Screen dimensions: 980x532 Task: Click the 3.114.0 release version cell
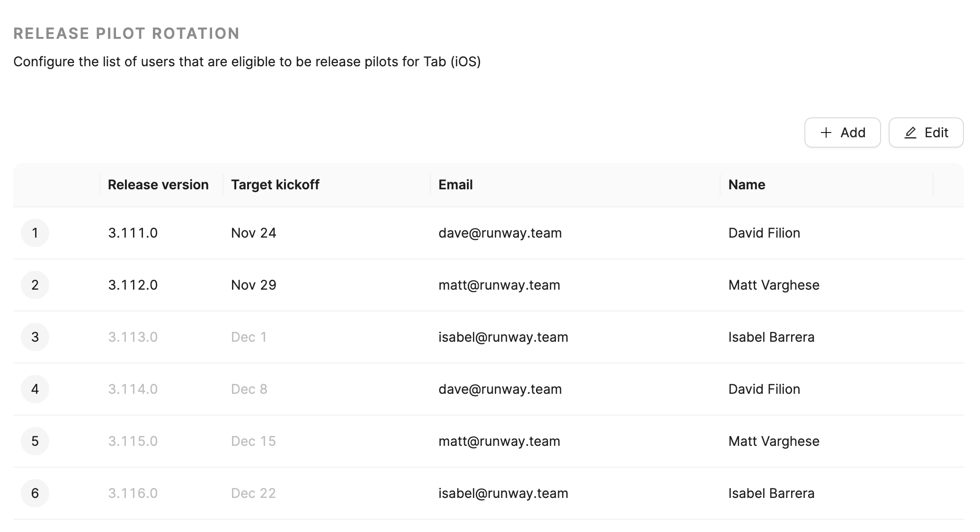pos(133,389)
